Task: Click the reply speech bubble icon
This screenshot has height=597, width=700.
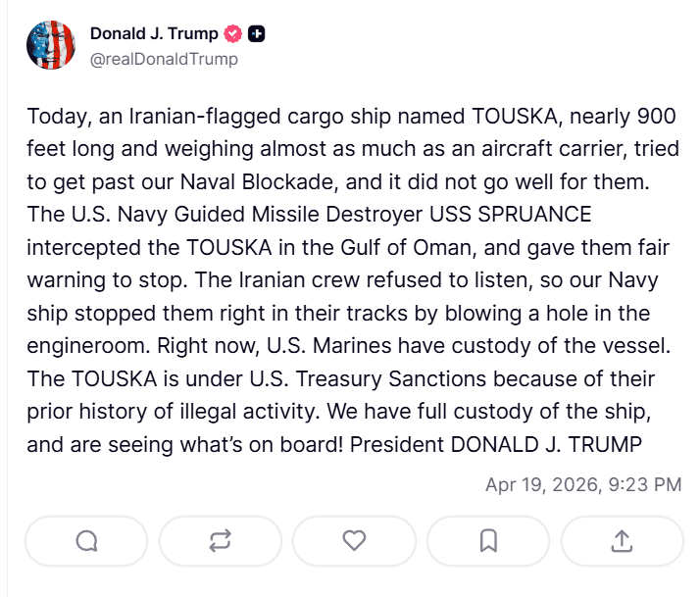Action: click(86, 540)
